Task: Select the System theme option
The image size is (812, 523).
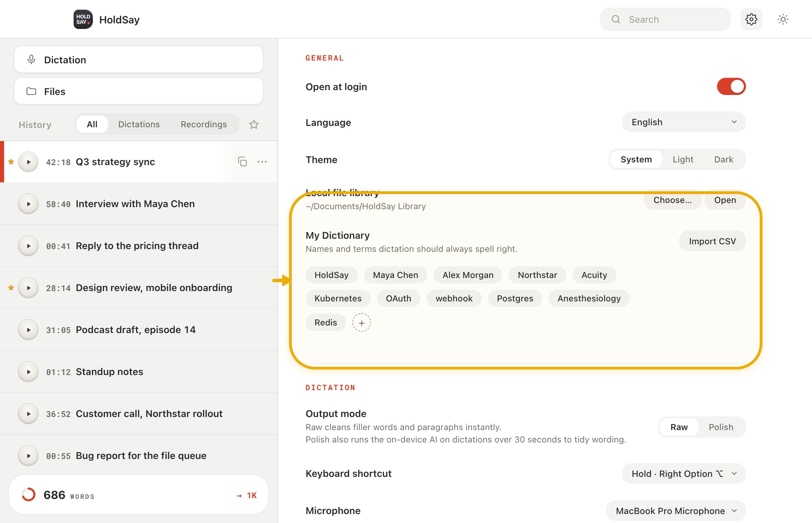Action: [636, 159]
